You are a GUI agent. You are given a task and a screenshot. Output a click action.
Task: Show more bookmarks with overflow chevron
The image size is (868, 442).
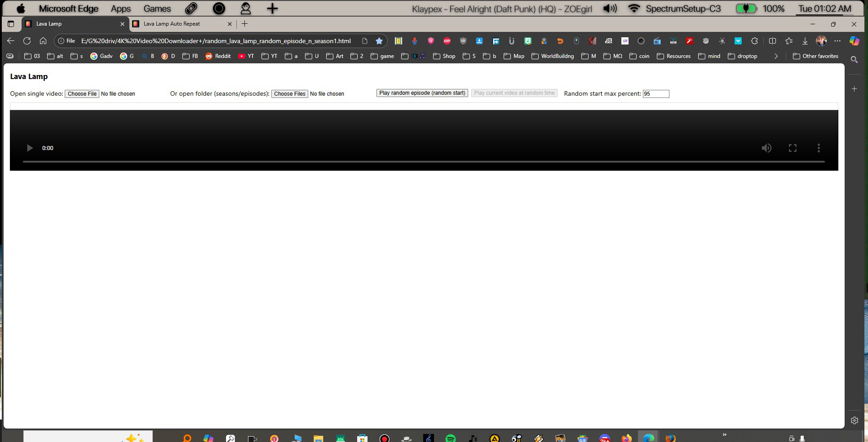776,56
